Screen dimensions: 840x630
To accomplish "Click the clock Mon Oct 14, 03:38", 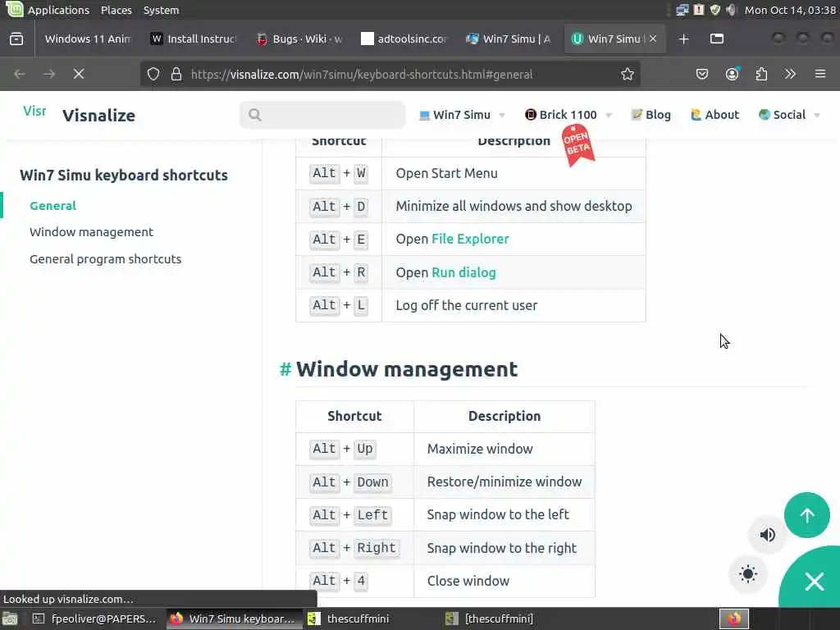I will pos(790,10).
